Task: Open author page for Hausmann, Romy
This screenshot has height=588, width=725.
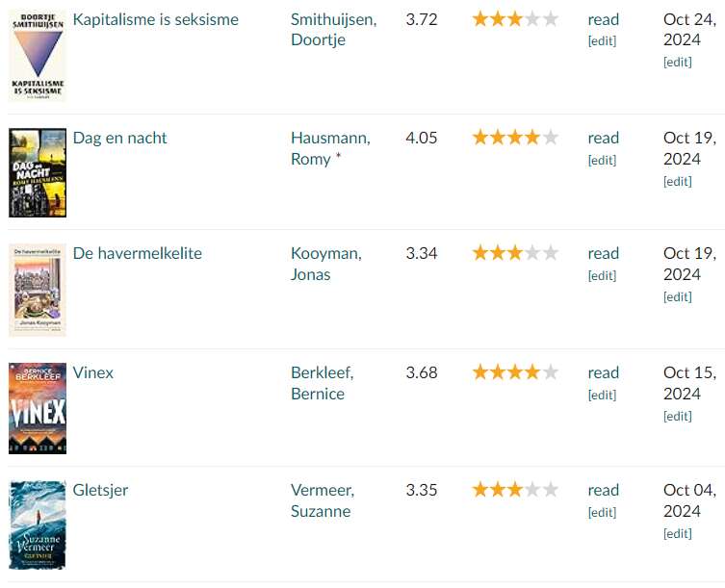Action: click(x=330, y=148)
